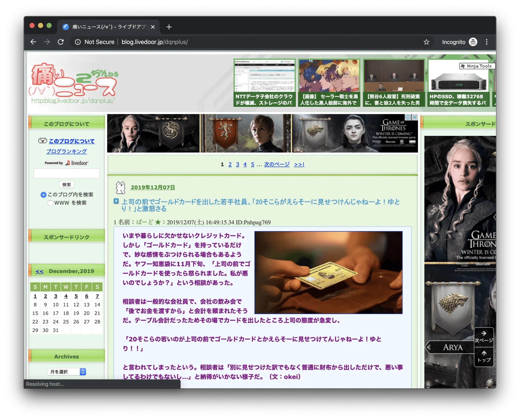The height and width of the screenshot is (420, 520).
Task: Select このブログ内を検索 radio button
Action: click(x=43, y=195)
